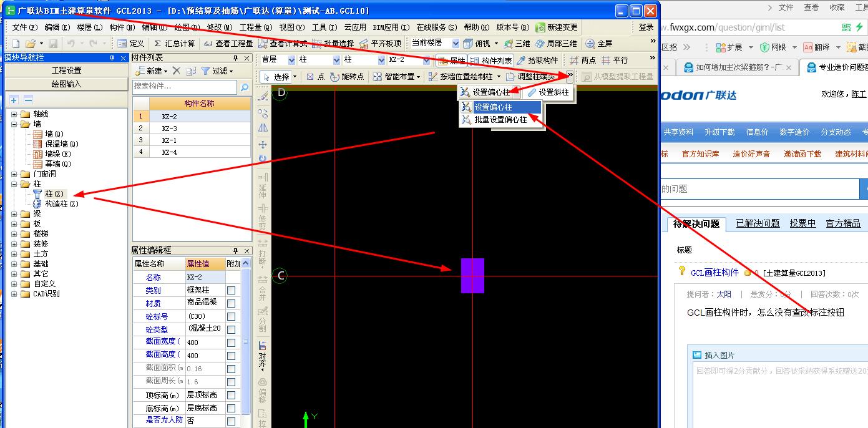The height and width of the screenshot is (428, 868).
Task: Click 调整柱端头 adjust column end tool
Action: [x=530, y=77]
